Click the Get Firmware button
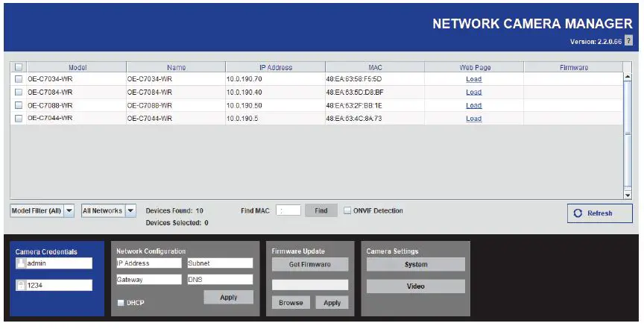 click(310, 264)
